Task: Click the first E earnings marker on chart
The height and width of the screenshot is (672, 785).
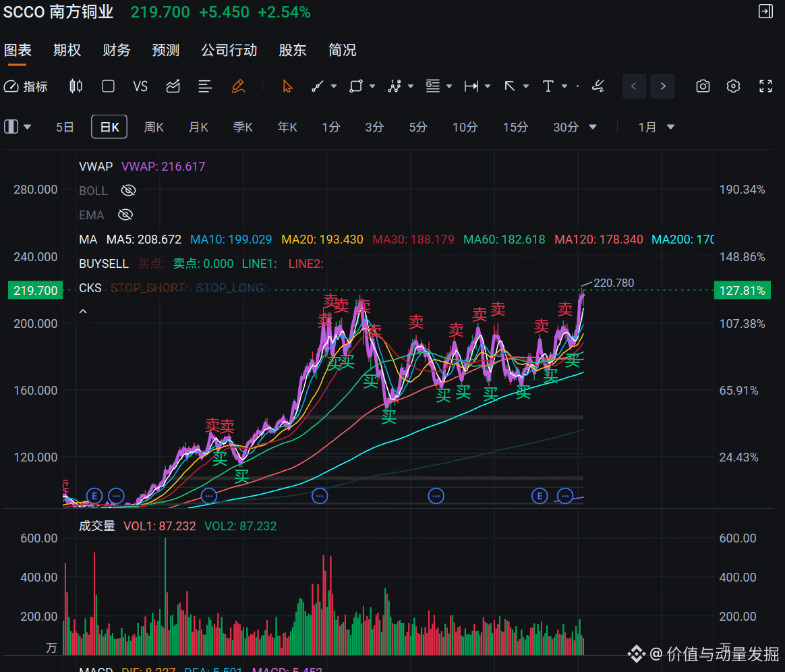Action: coord(94,496)
